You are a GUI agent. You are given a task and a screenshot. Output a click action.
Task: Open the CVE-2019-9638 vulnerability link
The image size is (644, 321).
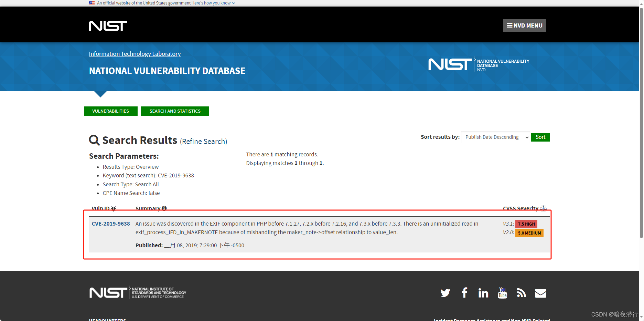click(x=111, y=224)
